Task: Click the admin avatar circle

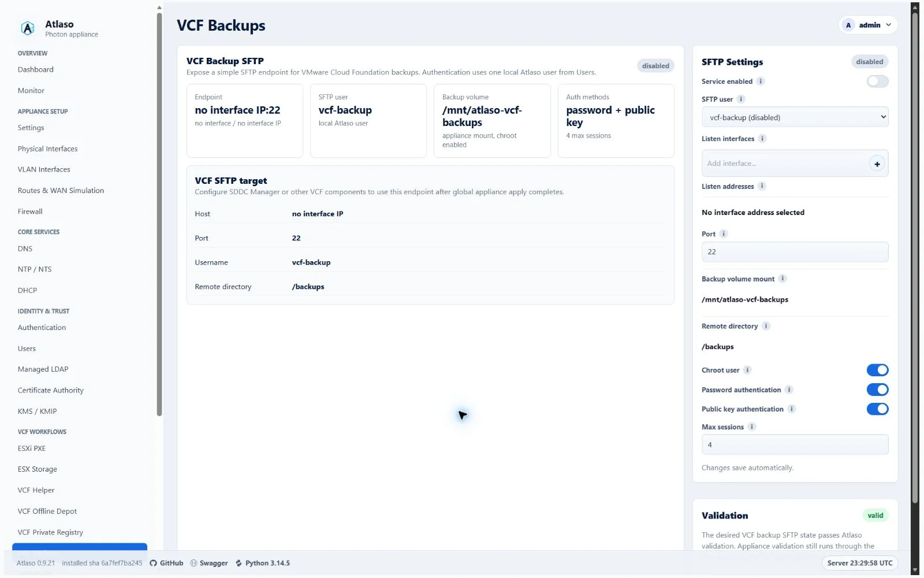Action: click(848, 25)
